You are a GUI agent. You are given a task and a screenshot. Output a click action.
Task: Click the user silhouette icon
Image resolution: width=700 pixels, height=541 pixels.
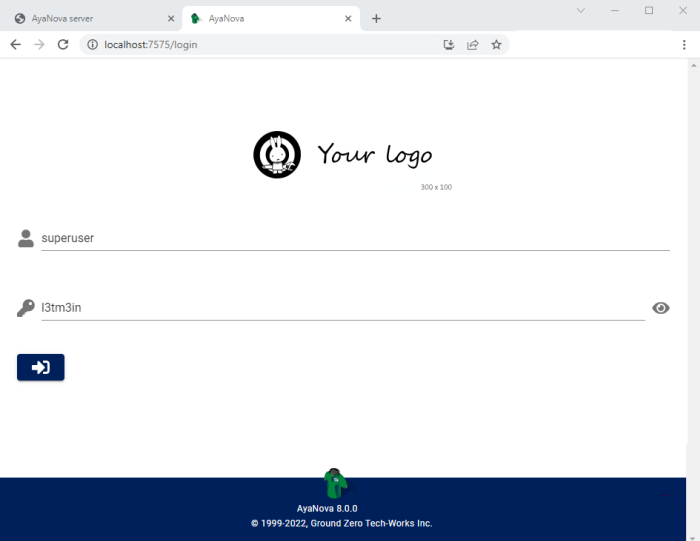point(26,238)
